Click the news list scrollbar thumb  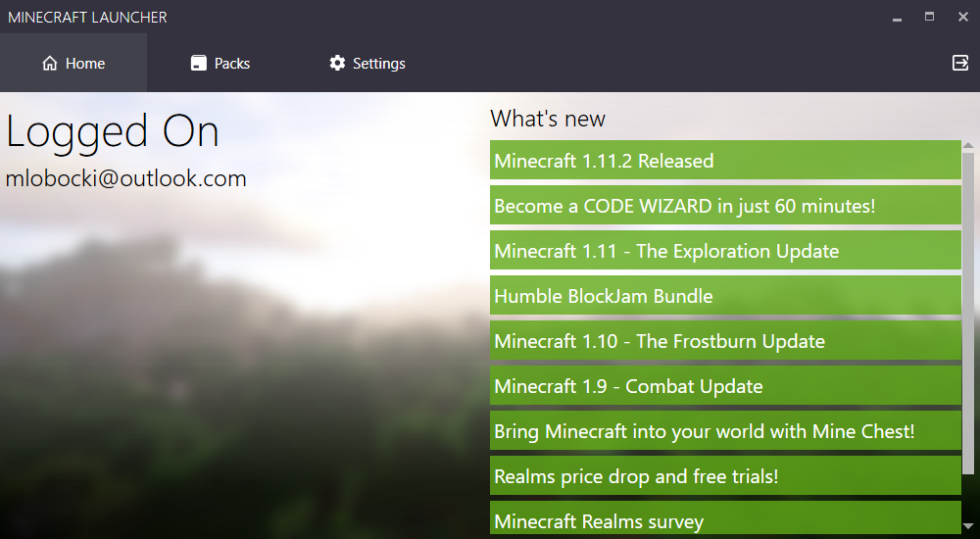[x=968, y=314]
